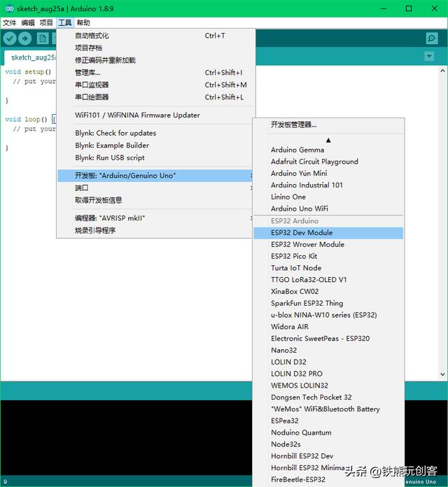Select Arduino Uno WiFi board
This screenshot has width=448, height=487.
(328, 209)
